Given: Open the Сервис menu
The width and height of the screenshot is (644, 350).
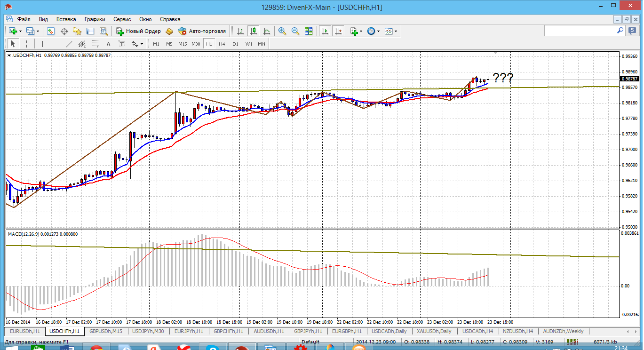Looking at the screenshot, I should pos(122,19).
